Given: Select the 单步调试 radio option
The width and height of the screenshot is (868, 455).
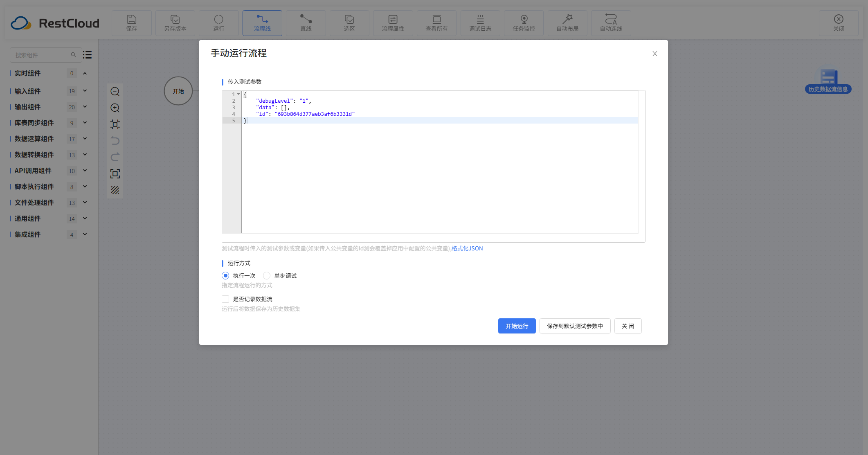Looking at the screenshot, I should tap(267, 276).
